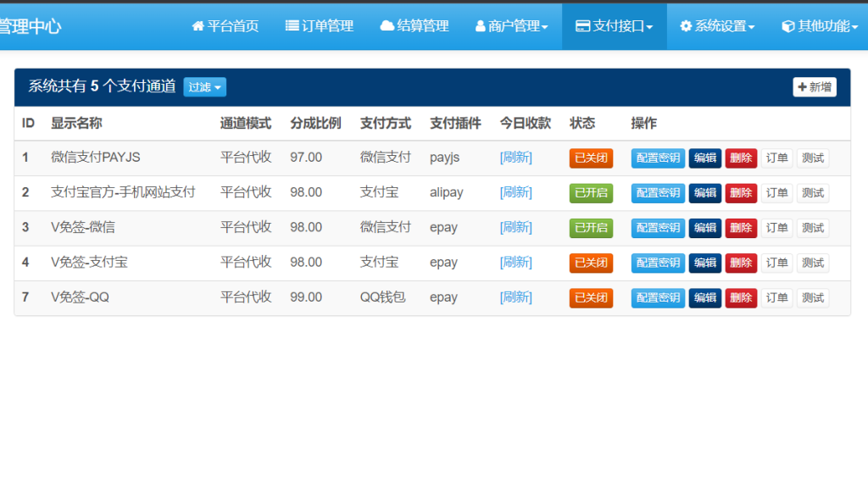Viewport: 868px width, 488px height.
Task: Open 配置密钥 for 支付宝官方-手机网站支付
Action: (x=658, y=193)
